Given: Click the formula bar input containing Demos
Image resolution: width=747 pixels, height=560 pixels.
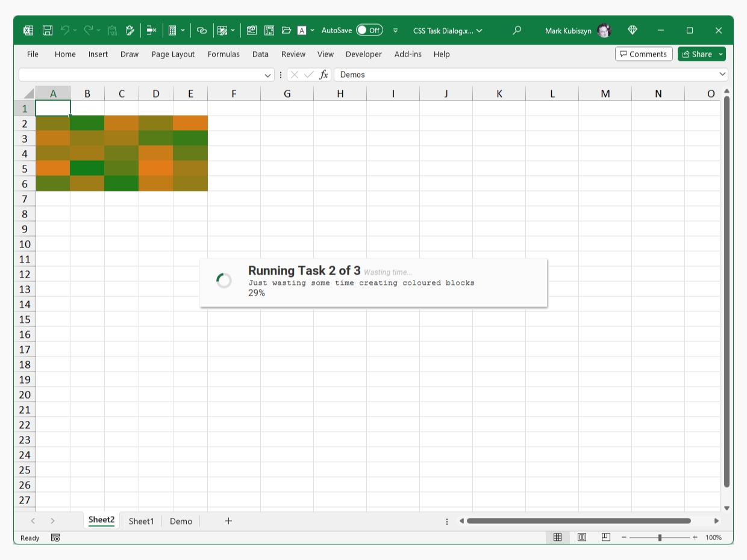Looking at the screenshot, I should coord(524,75).
